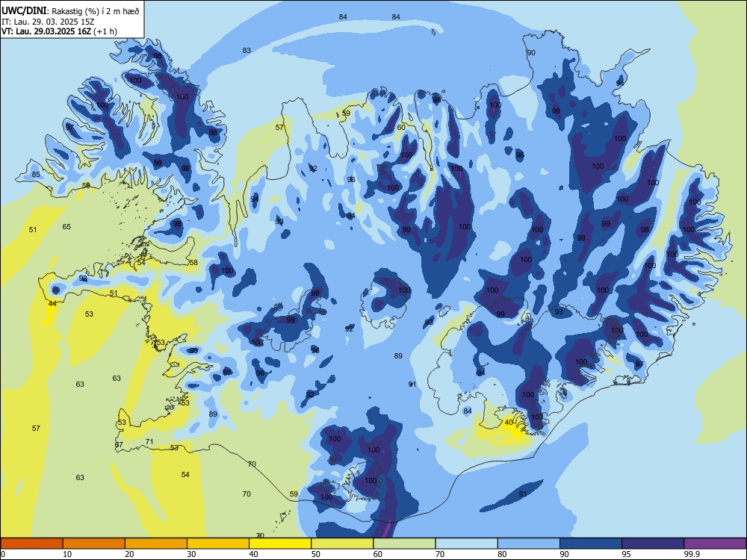Click the '71' humidity value on the map
747x560 pixels.
[x=149, y=442]
